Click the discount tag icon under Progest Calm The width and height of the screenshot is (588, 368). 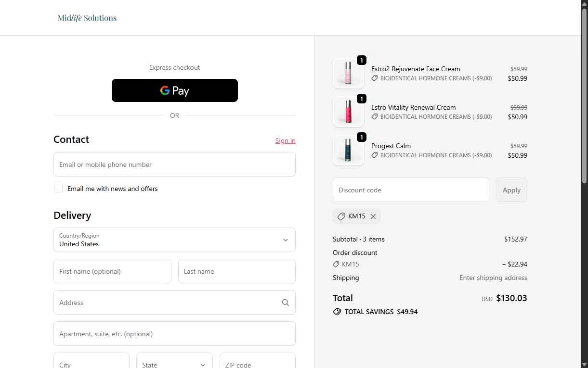[x=375, y=155]
